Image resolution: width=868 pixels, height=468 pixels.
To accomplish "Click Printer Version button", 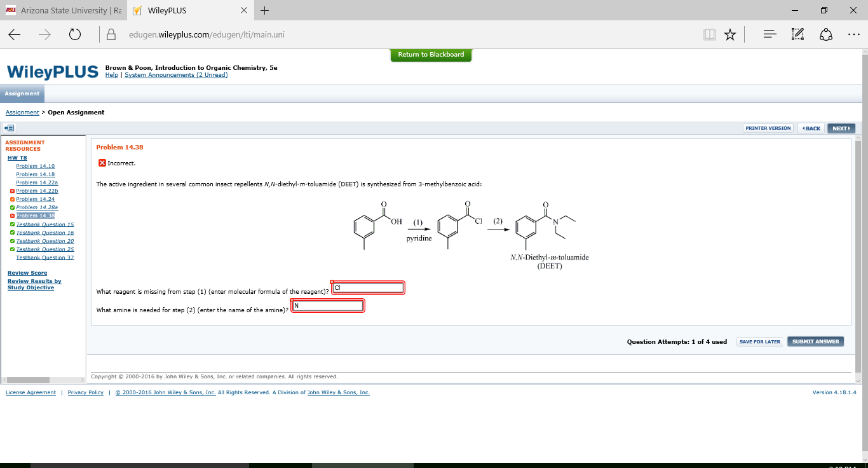I will tap(768, 128).
